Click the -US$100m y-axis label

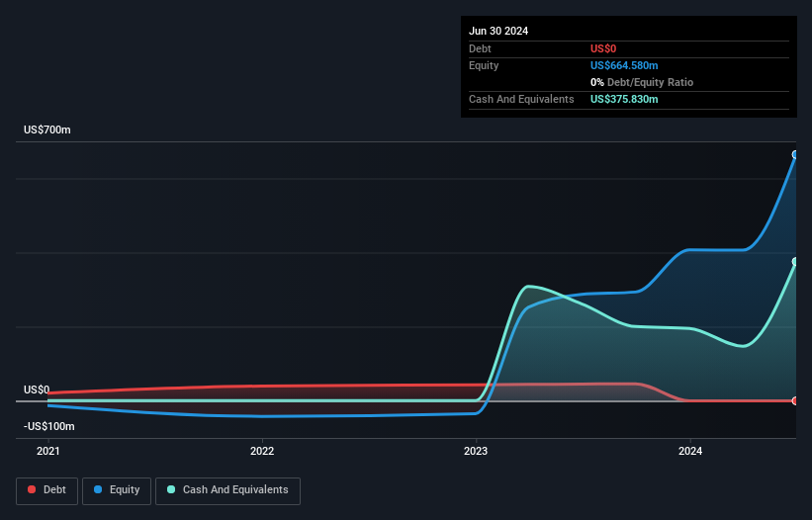tap(49, 426)
